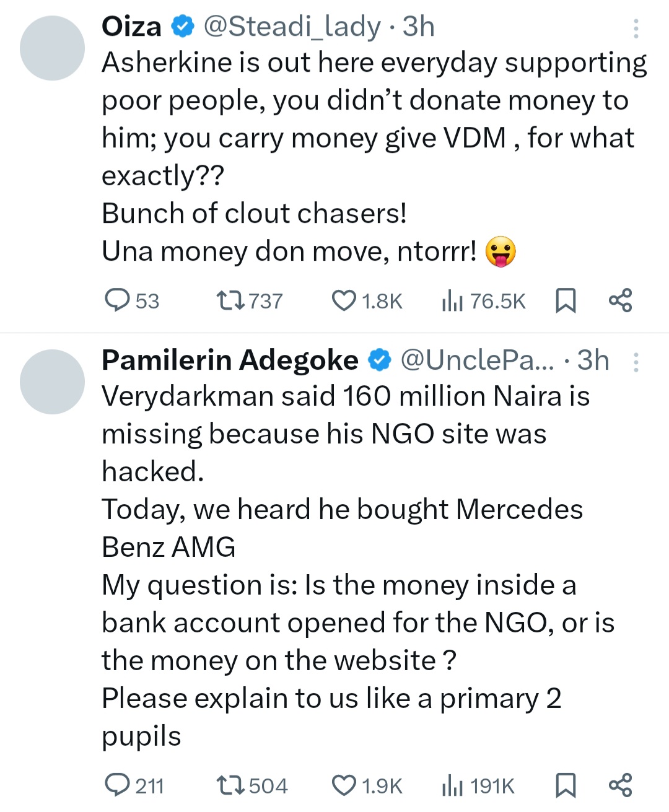Reply to Oiza's tweet via comment icon
Screen dimensions: 669x812
pyautogui.click(x=116, y=300)
